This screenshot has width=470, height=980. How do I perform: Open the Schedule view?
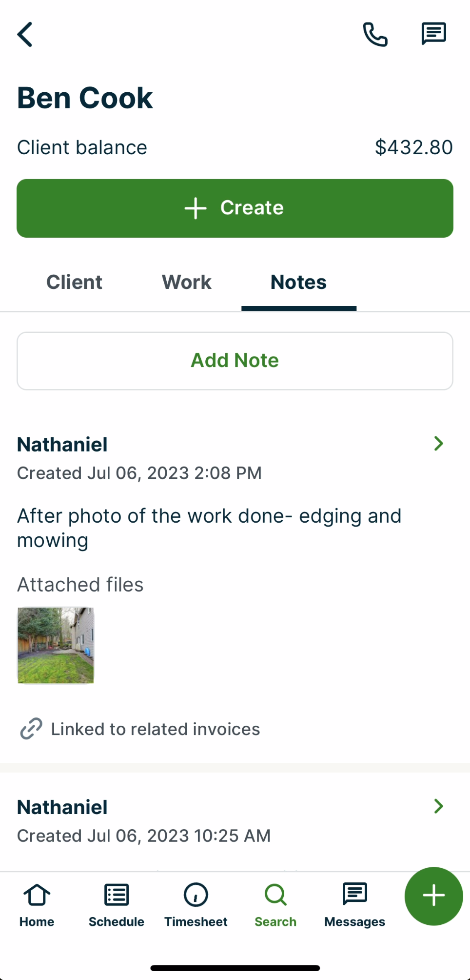tap(117, 905)
